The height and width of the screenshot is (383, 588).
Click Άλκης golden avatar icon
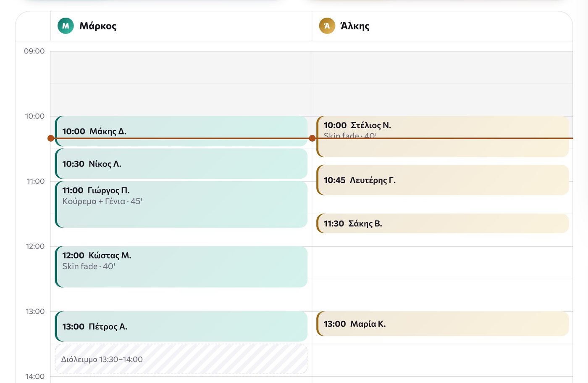click(327, 26)
